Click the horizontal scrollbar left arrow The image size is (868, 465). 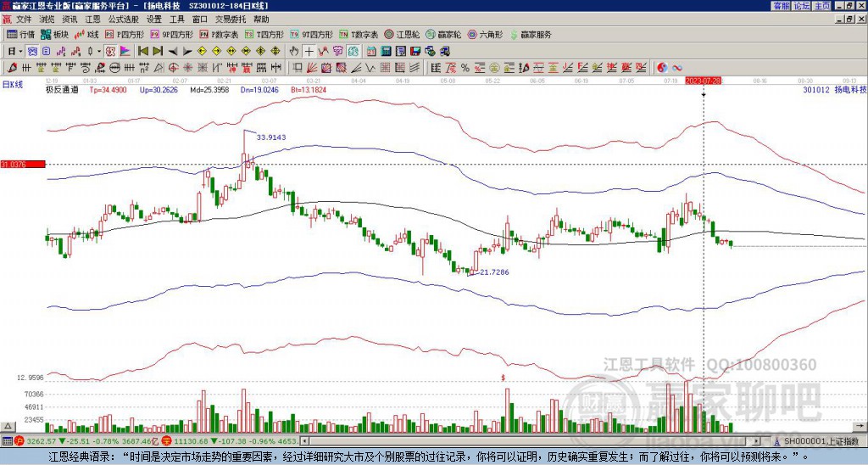pyautogui.click(x=305, y=441)
